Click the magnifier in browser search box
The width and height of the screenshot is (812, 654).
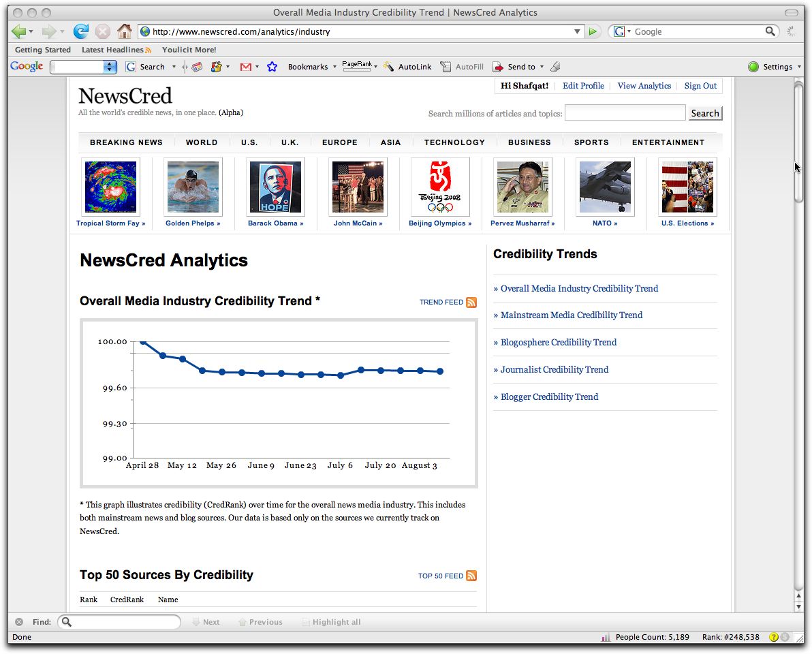[770, 31]
